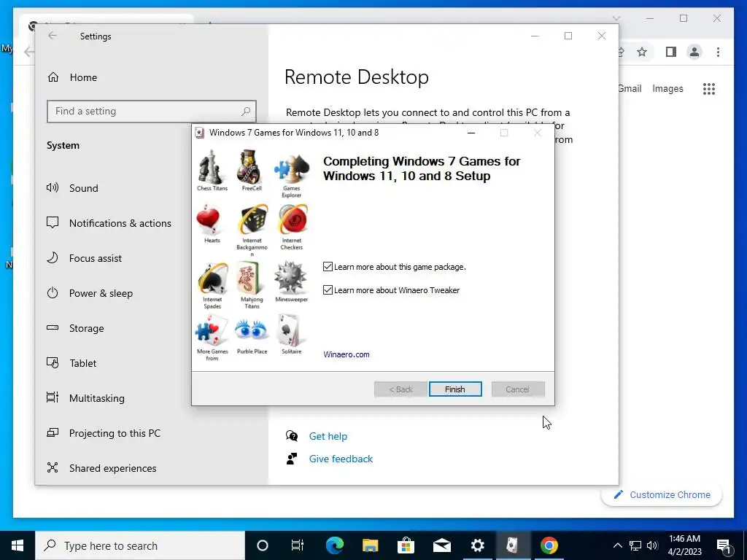Click the Hearts game icon

[x=208, y=220]
